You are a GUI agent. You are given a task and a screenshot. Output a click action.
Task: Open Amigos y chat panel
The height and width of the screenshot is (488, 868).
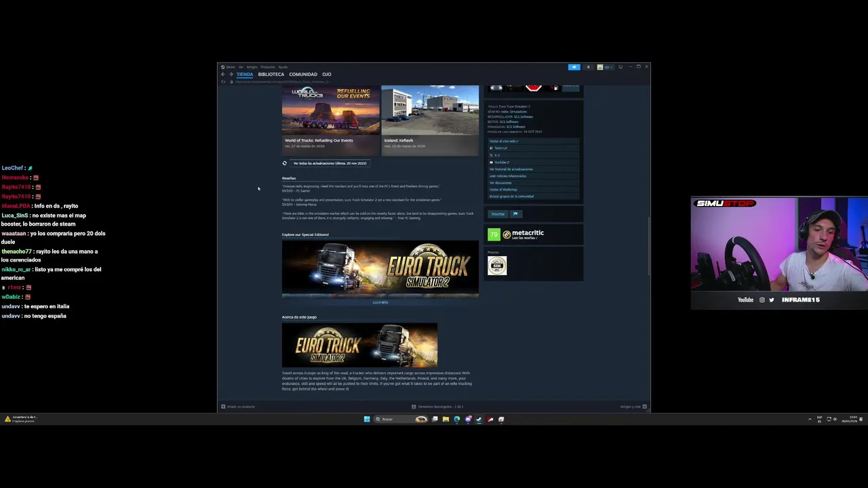pos(633,407)
